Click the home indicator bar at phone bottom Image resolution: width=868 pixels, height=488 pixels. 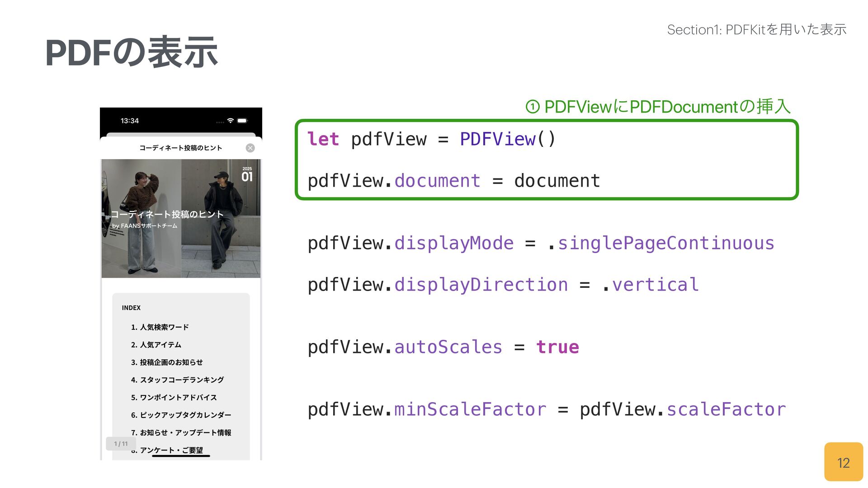tap(181, 456)
